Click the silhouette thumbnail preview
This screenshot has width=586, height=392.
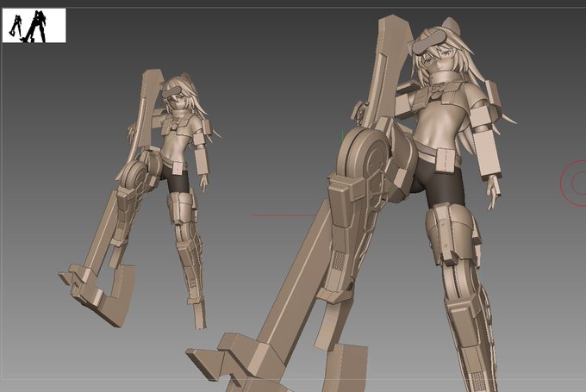[34, 25]
